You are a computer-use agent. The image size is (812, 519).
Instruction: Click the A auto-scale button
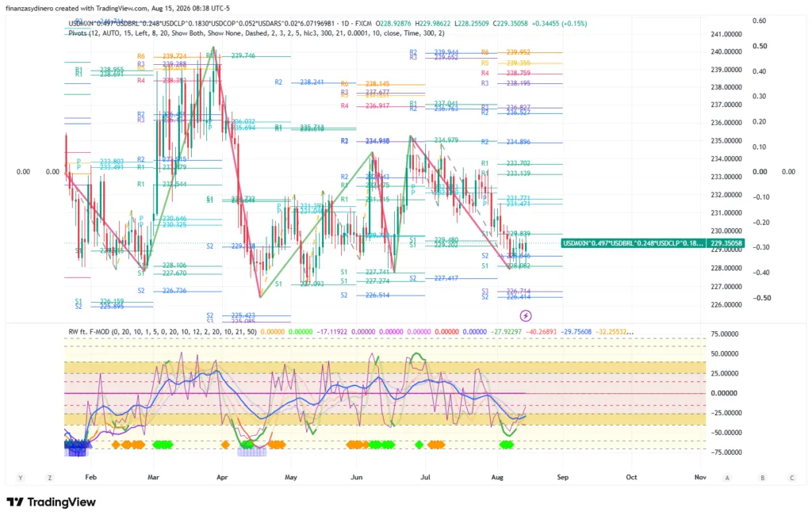click(727, 478)
